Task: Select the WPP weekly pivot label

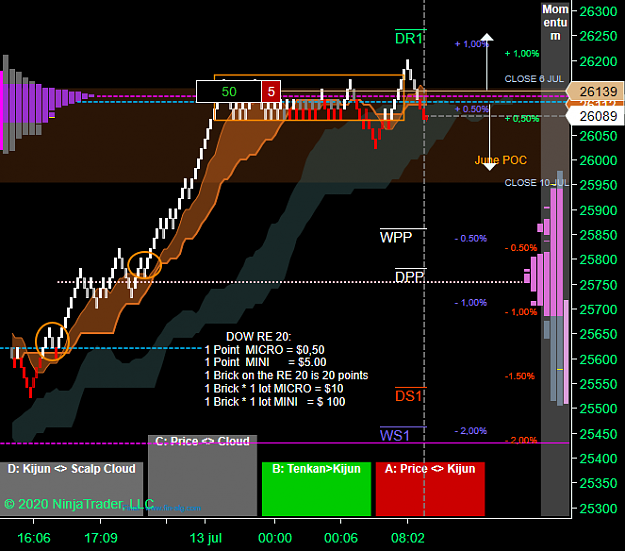Action: pyautogui.click(x=396, y=238)
